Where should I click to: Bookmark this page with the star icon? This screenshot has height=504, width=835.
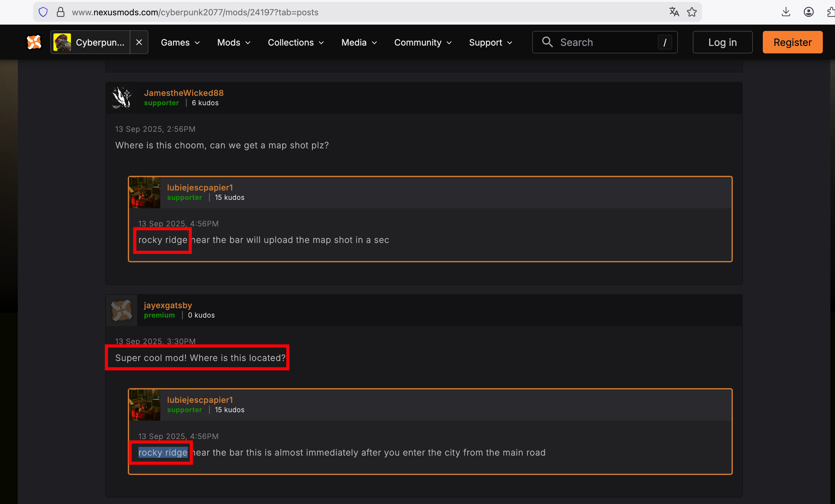[x=692, y=12]
